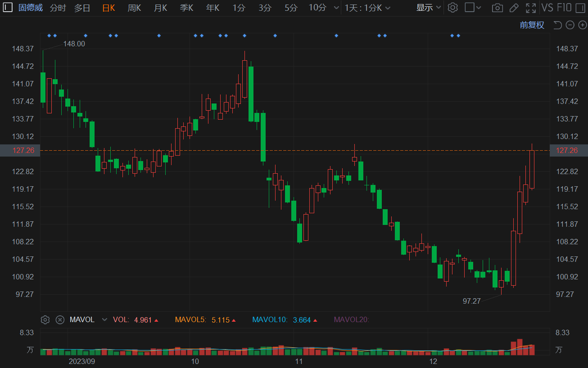The height and width of the screenshot is (368, 588).
Task: Select the layout square icon
Action: click(469, 8)
